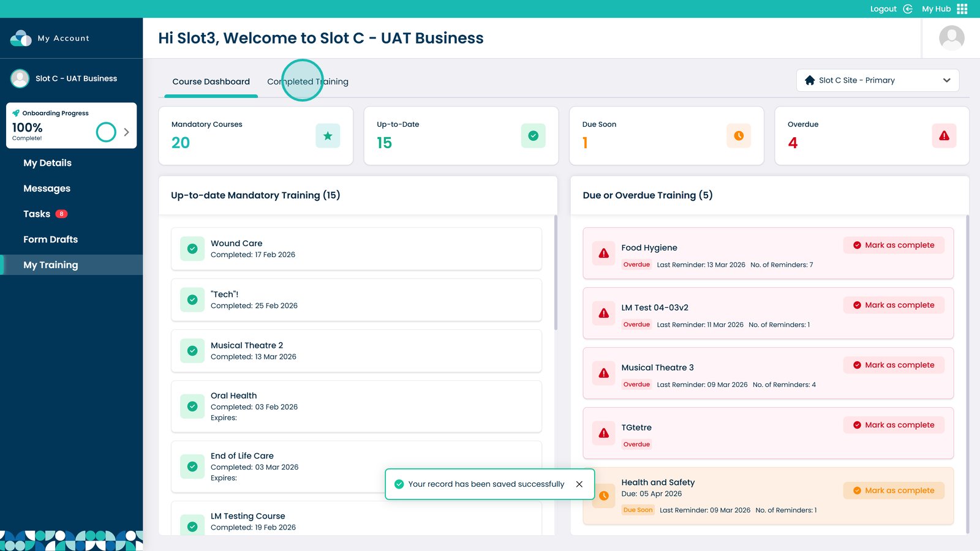Expand Onboarding Progress with the chevron arrow
Viewport: 980px width, 551px height.
(x=126, y=132)
